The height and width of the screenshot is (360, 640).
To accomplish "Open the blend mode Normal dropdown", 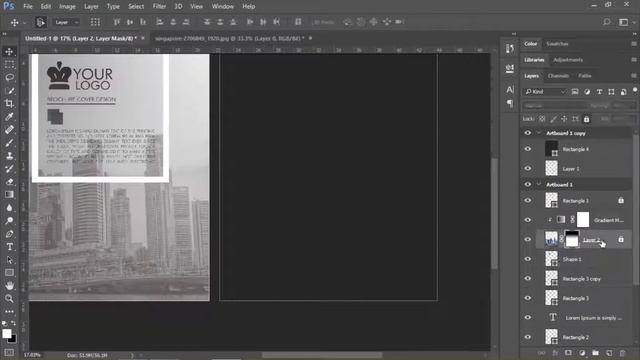I will (555, 106).
